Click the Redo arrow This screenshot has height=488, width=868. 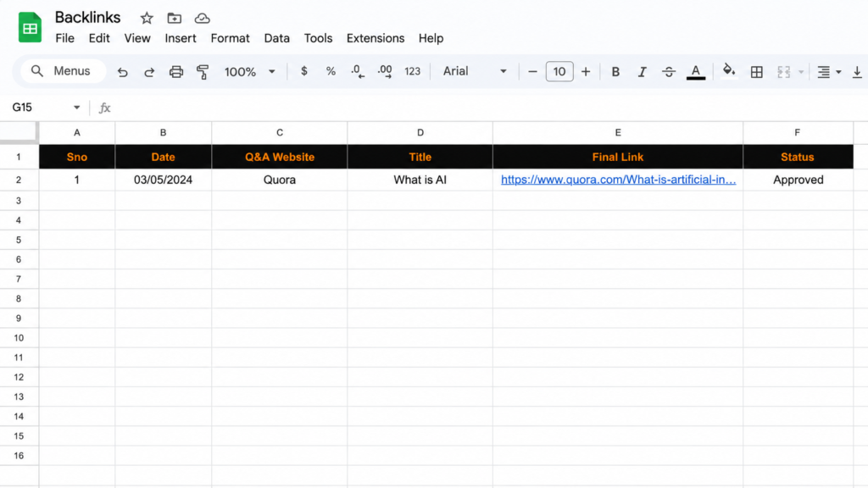coord(149,72)
